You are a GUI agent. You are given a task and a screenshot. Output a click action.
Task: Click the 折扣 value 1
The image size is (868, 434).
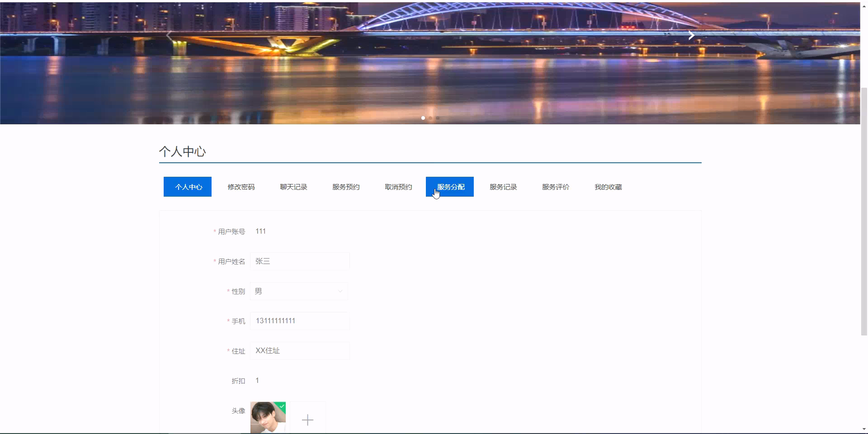pyautogui.click(x=257, y=381)
